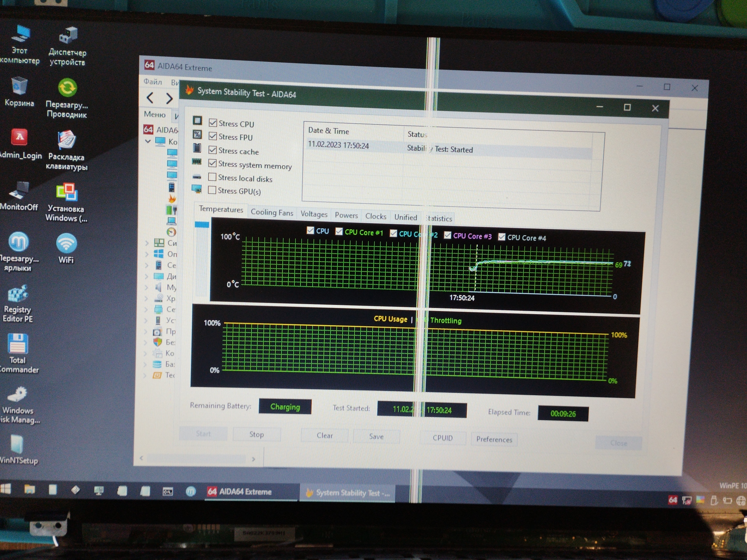Open the Файл menu in AIDA64 Extreme
The width and height of the screenshot is (747, 560).
(153, 82)
